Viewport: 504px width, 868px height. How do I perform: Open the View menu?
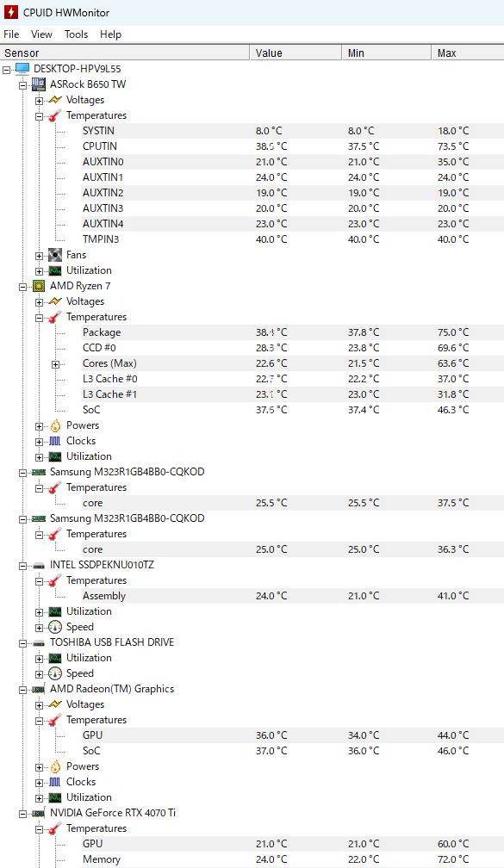click(x=41, y=34)
